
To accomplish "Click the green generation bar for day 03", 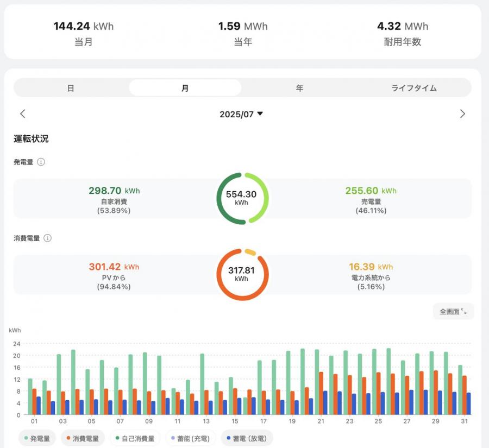I will tap(59, 384).
